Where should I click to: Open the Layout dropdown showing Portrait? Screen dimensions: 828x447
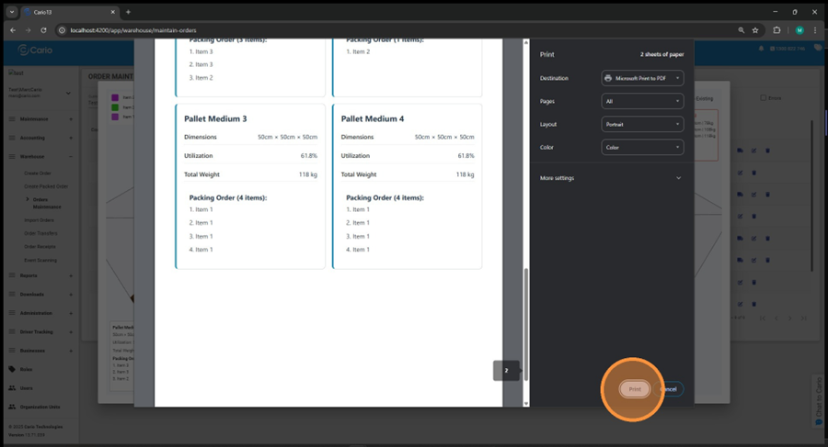(643, 124)
